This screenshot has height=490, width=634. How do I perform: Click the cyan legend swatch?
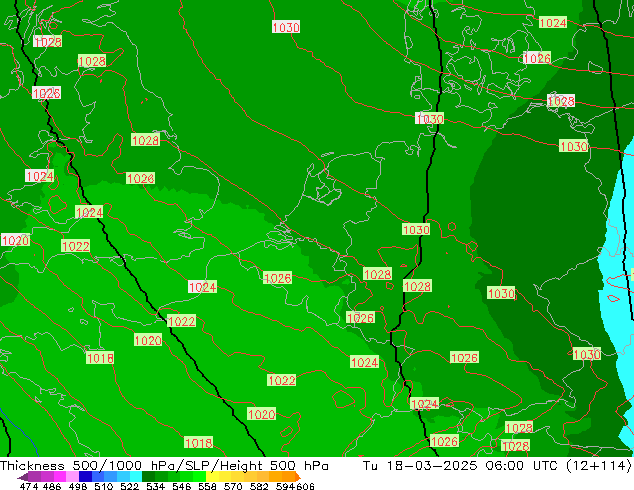tap(136, 477)
